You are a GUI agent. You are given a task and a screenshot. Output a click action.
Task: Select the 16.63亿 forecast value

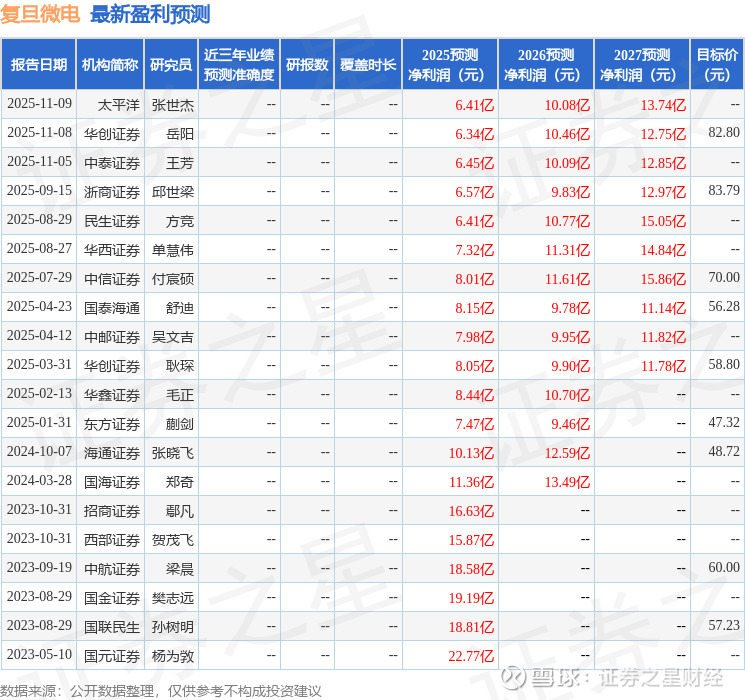pos(471,511)
